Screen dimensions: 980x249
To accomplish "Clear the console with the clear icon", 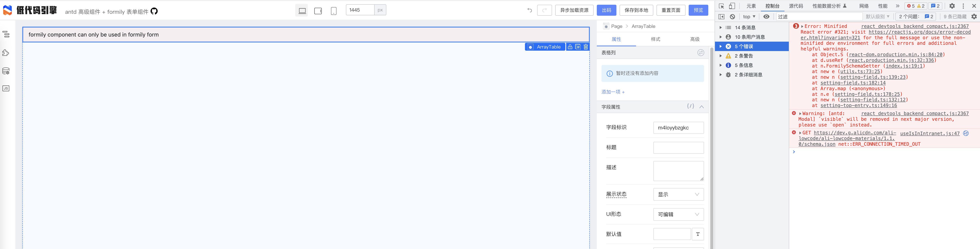I will point(732,16).
